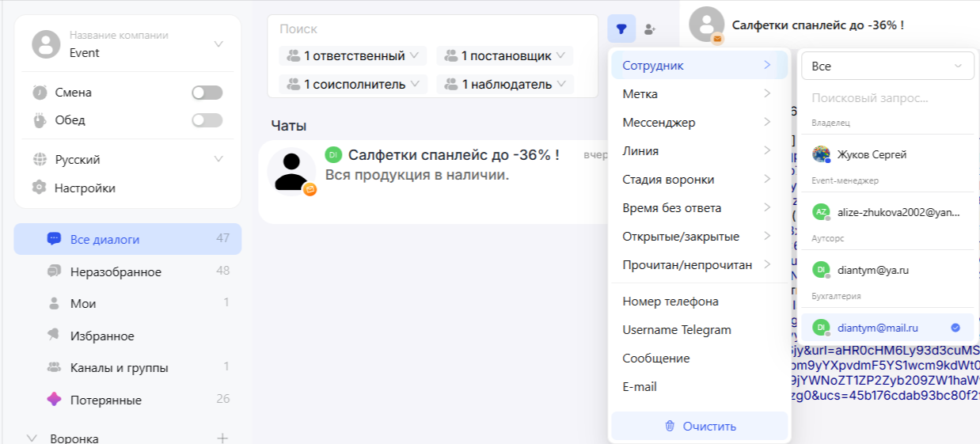Deselect the checked diantym@mail.ru employee
The height and width of the screenshot is (444, 980).
click(887, 328)
